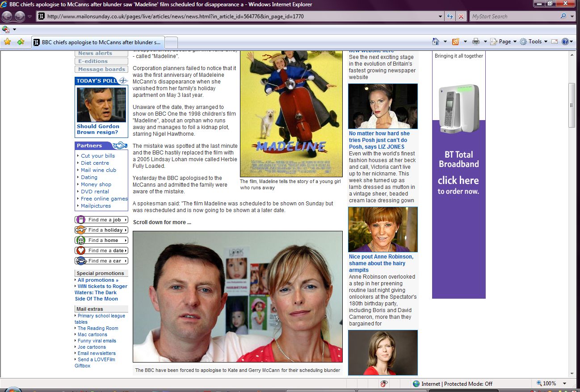Click the Refresh page icon

450,17
